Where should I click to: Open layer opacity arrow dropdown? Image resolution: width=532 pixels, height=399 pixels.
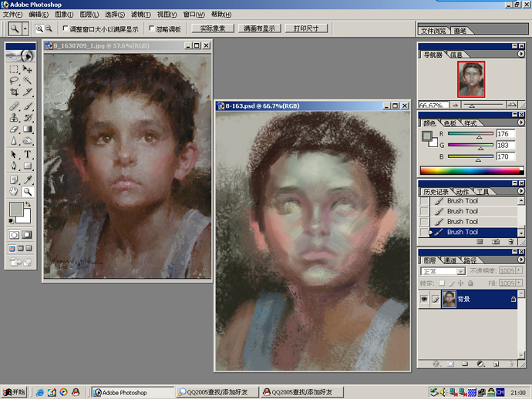click(x=519, y=270)
